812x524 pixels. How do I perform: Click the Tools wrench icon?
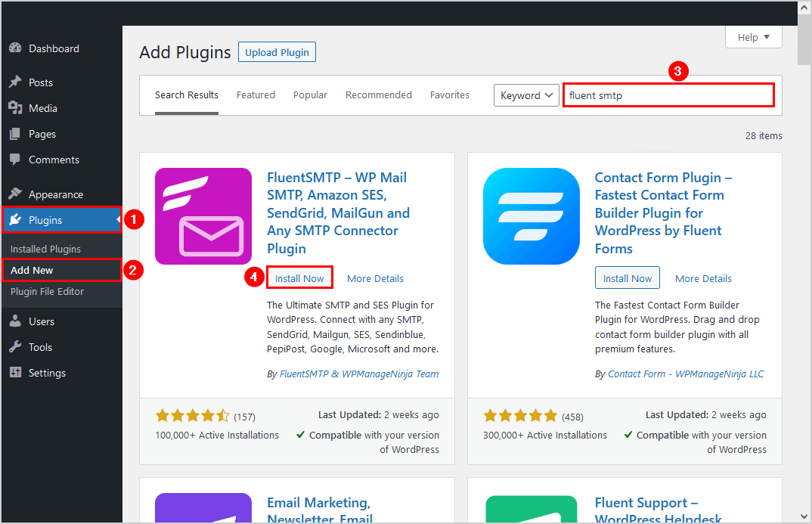pos(16,347)
